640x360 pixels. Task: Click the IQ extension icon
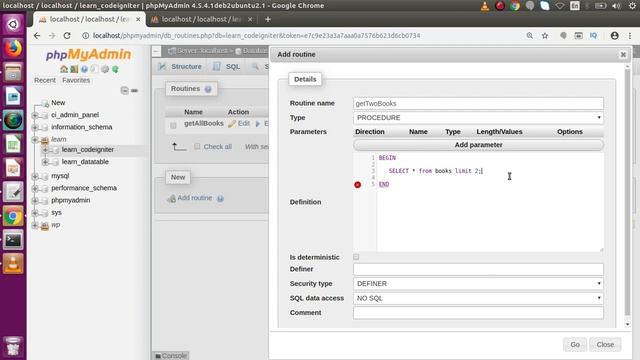click(593, 36)
